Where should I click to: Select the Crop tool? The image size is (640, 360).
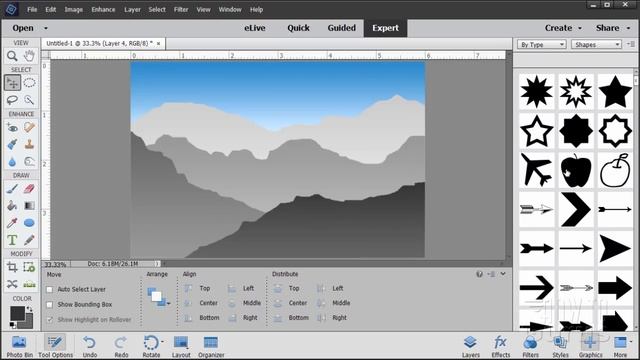(x=12, y=267)
